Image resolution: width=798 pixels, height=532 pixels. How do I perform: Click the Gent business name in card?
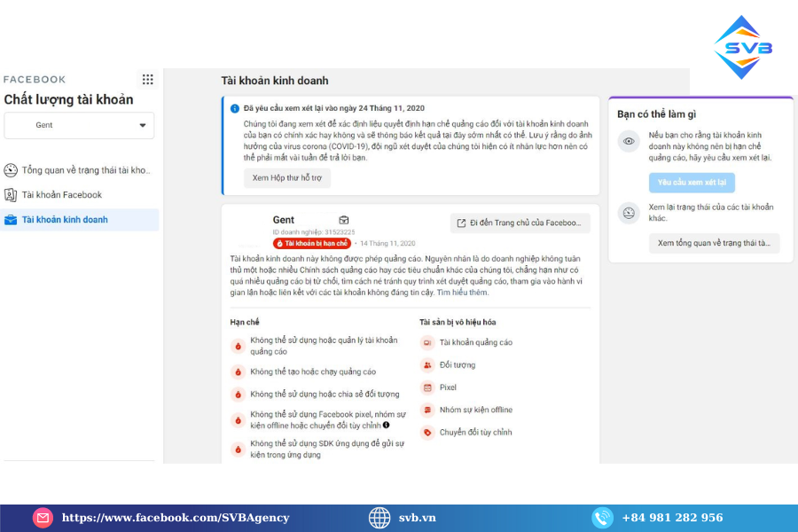(284, 220)
